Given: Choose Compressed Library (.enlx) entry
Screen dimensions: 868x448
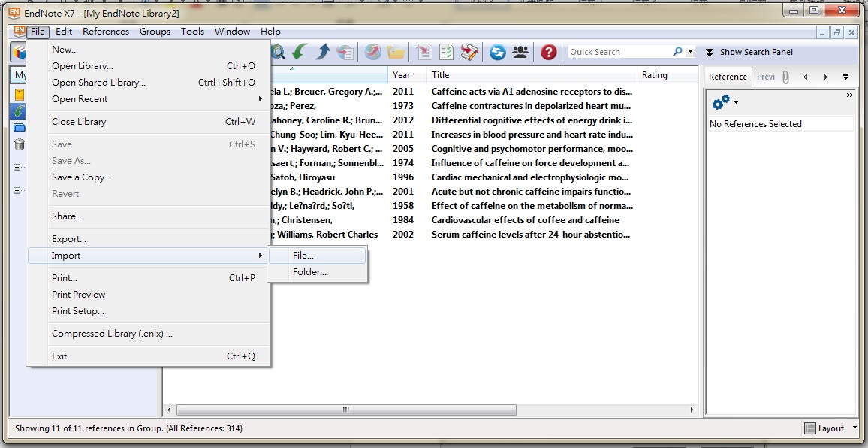Looking at the screenshot, I should tap(149, 334).
